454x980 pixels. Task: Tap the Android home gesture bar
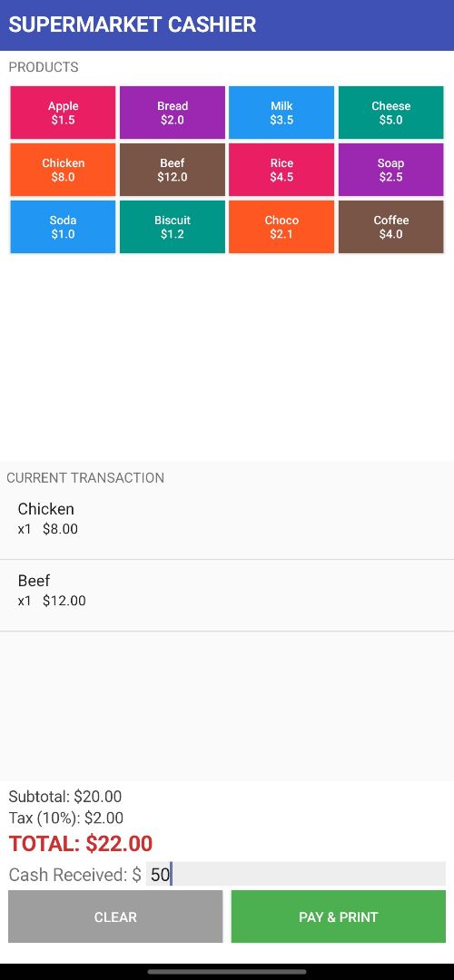point(227,971)
